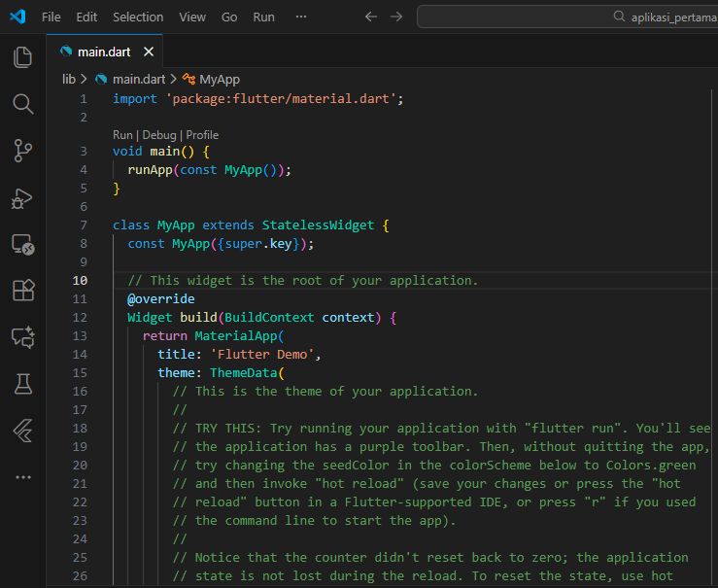Click the class symbol icon beside MyApp

[188, 79]
